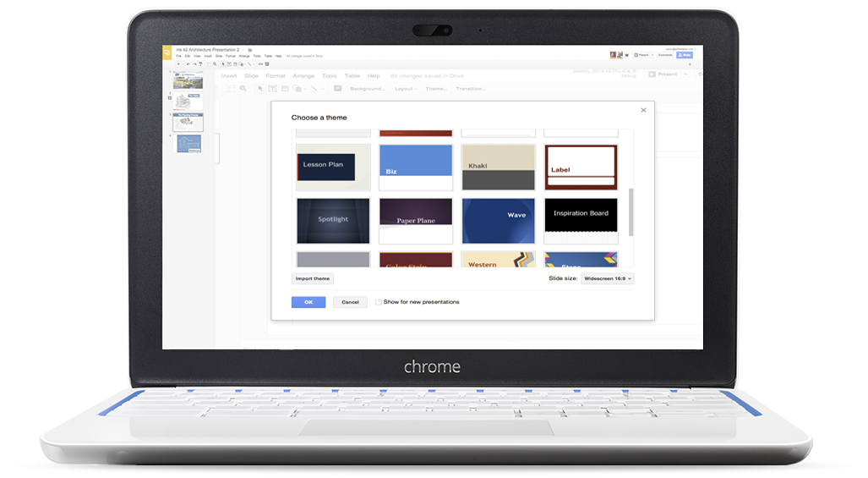The width and height of the screenshot is (868, 478).
Task: Choose the Color Strip theme
Action: 416,260
